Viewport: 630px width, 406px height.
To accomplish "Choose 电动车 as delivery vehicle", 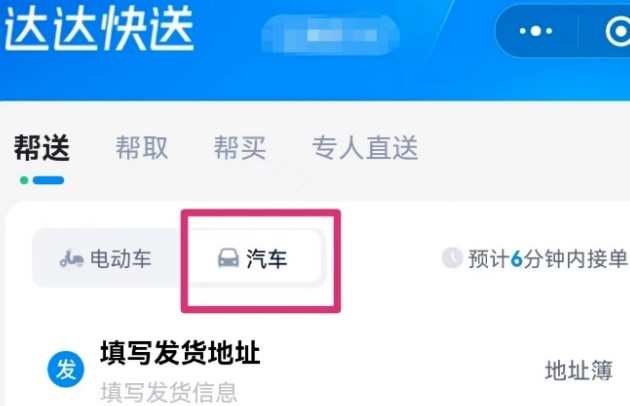I will [106, 258].
